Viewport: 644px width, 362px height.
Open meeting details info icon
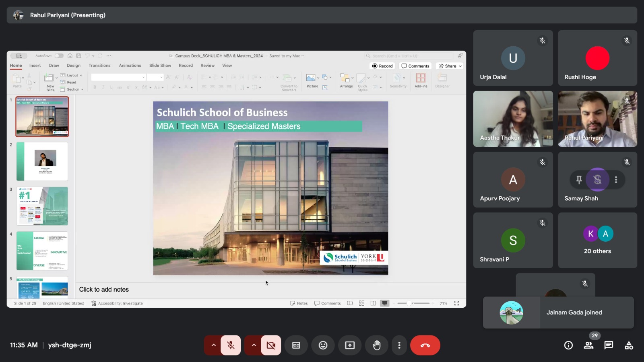(568, 345)
